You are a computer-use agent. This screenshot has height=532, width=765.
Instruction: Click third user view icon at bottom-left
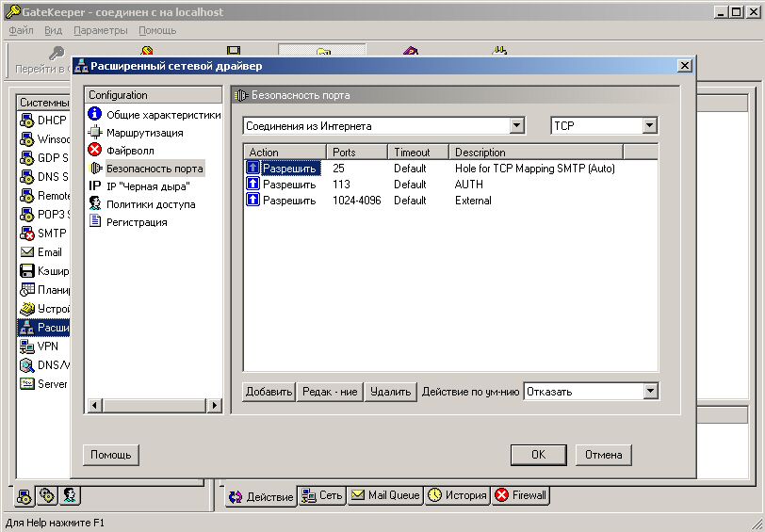pos(70,495)
